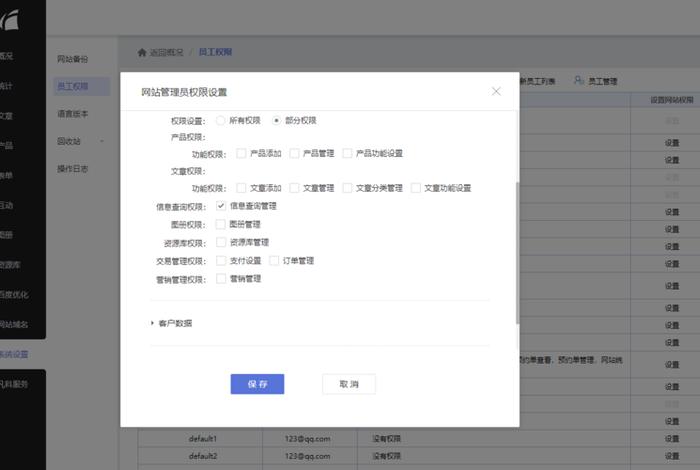Enable the 文章功能设置 checkbox

(416, 188)
